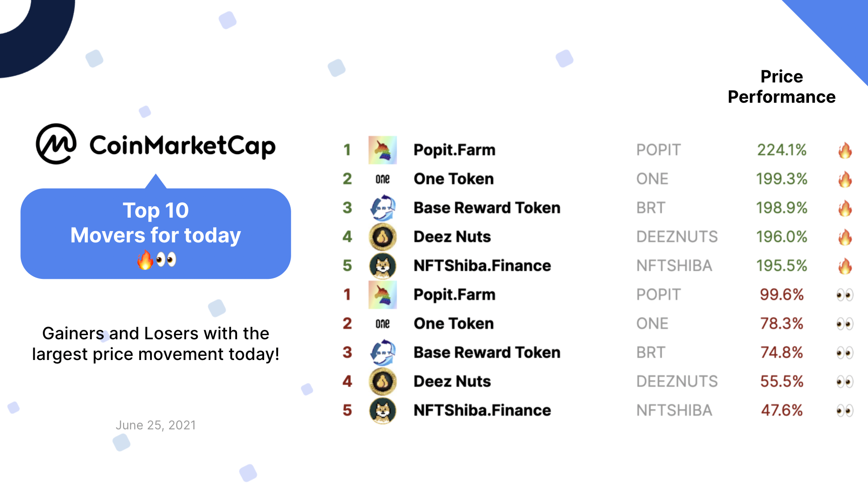Image resolution: width=868 pixels, height=492 pixels.
Task: Click the Price Performance column heading
Action: point(781,87)
